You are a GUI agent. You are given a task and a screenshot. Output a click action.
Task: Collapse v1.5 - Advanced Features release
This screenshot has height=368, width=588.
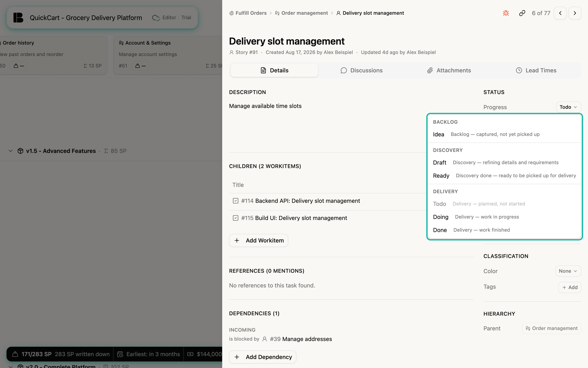[x=10, y=151]
